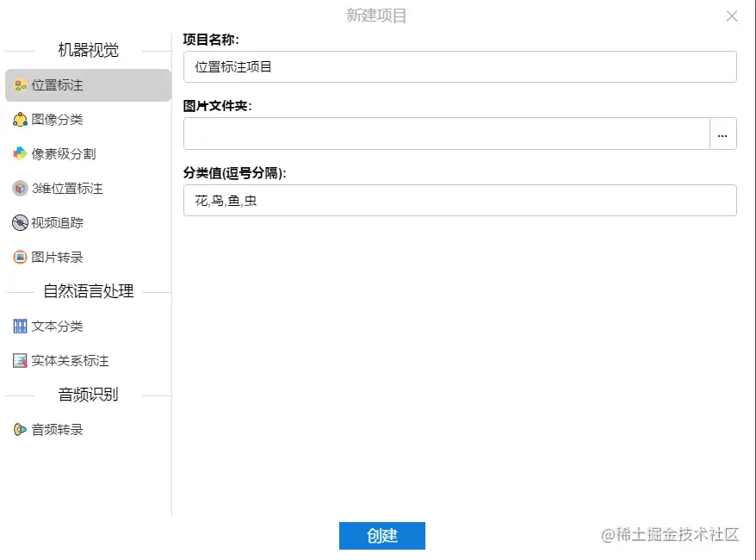Click the 创建 create button
The width and height of the screenshot is (756, 560).
382,536
